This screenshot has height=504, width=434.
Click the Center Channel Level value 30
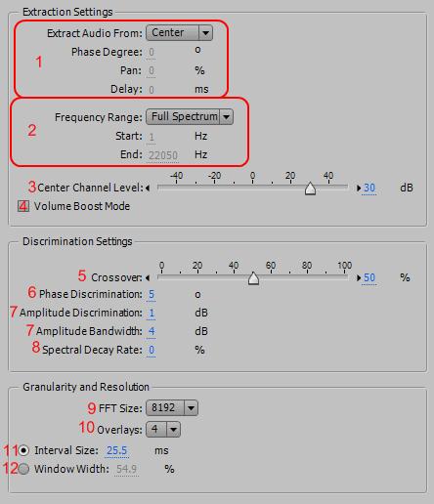click(369, 188)
